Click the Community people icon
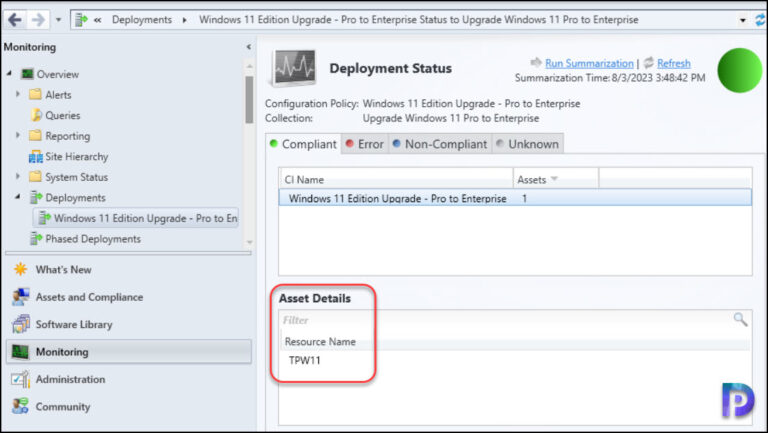 (x=21, y=406)
